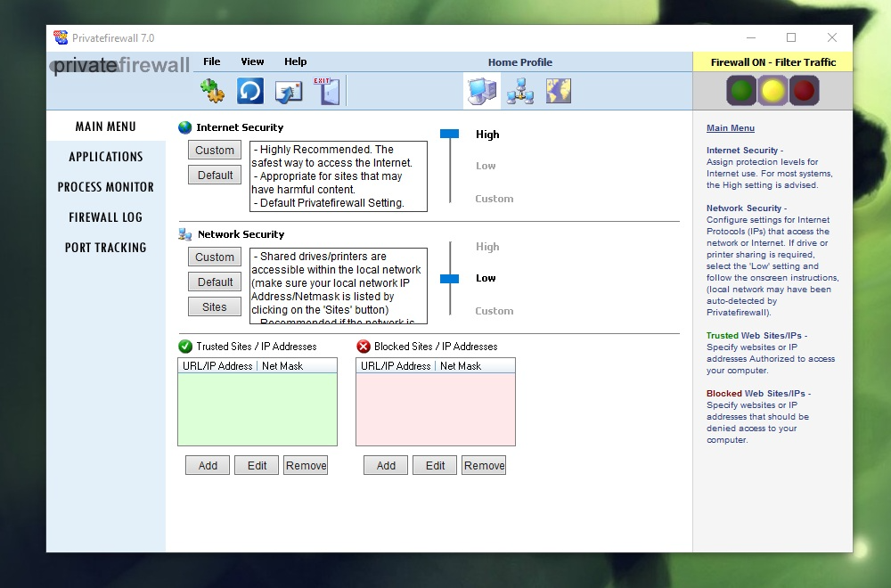The height and width of the screenshot is (588, 891).
Task: Click the blue refresh arrow toolbar icon
Action: click(250, 91)
